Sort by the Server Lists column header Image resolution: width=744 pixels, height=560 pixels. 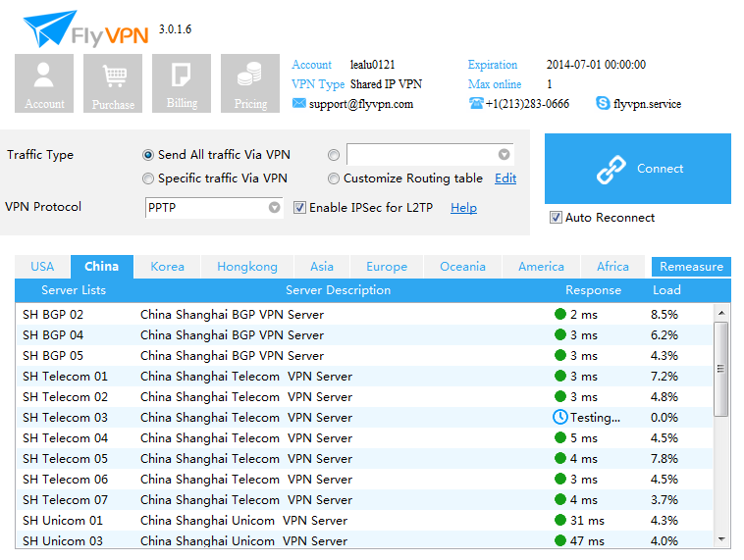pyautogui.click(x=74, y=290)
